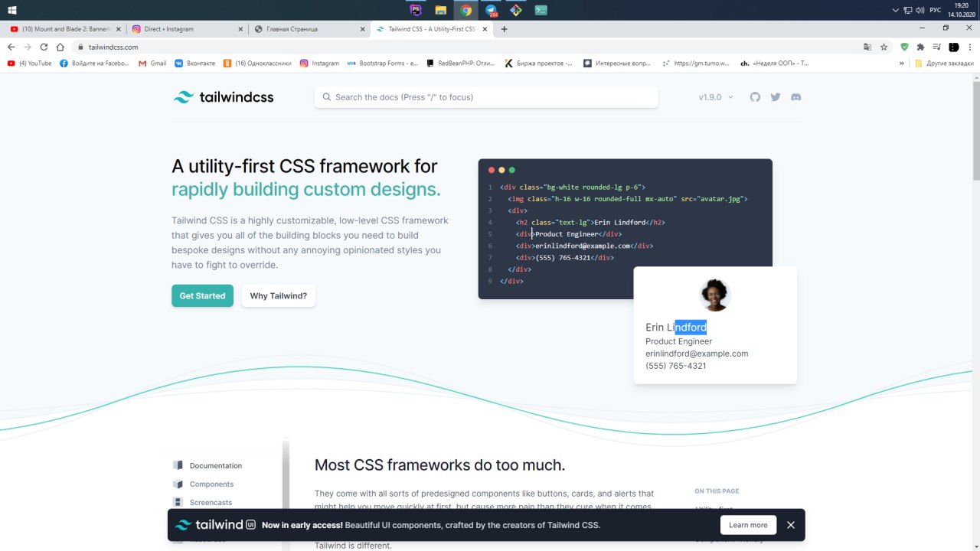
Task: Open the YouTube bookmark
Action: click(x=29, y=64)
